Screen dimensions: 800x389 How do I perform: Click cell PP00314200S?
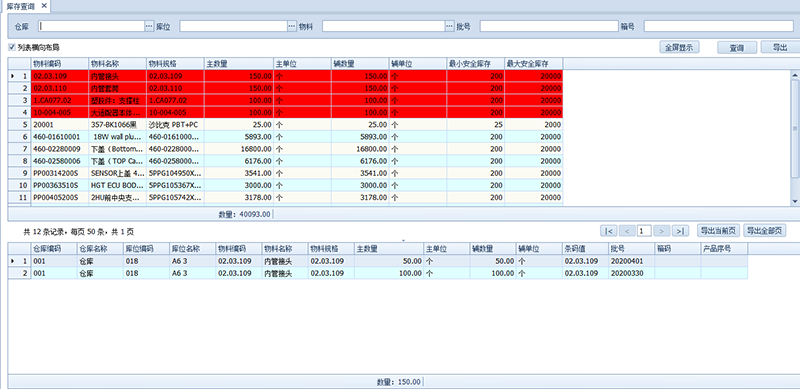pos(60,173)
